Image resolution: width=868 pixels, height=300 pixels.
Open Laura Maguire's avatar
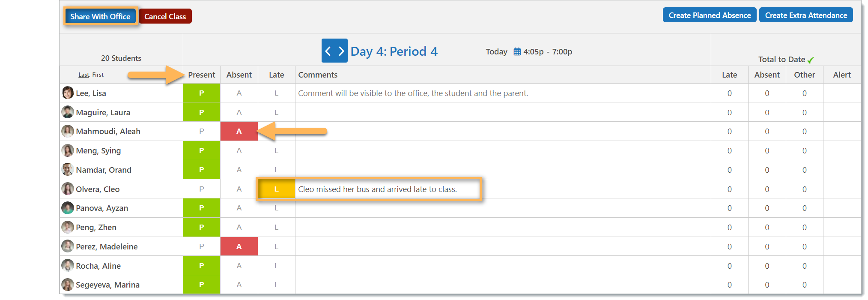[68, 112]
